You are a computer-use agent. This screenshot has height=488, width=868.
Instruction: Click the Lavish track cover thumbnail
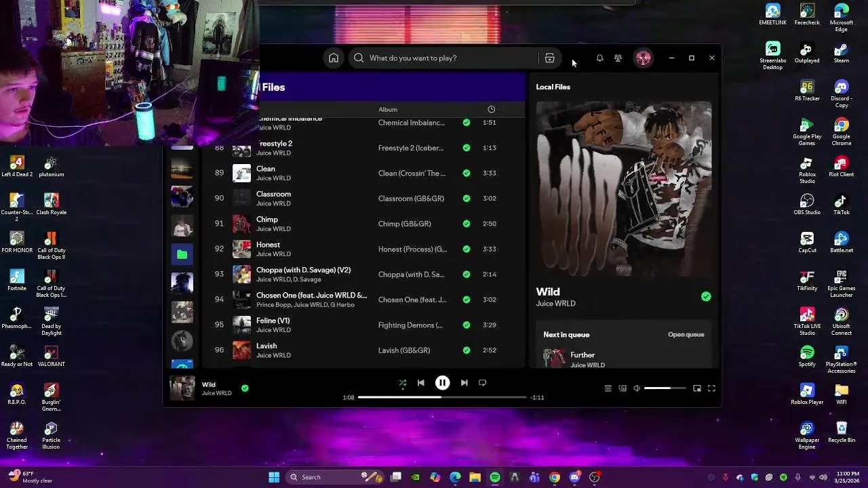pos(241,350)
